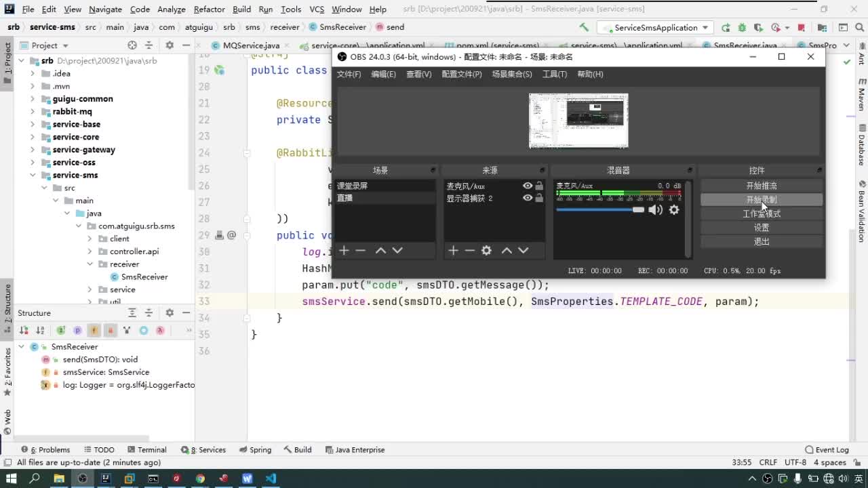The image size is (868, 488).
Task: Toggle show fields filter in Structure panel
Action: click(x=94, y=330)
